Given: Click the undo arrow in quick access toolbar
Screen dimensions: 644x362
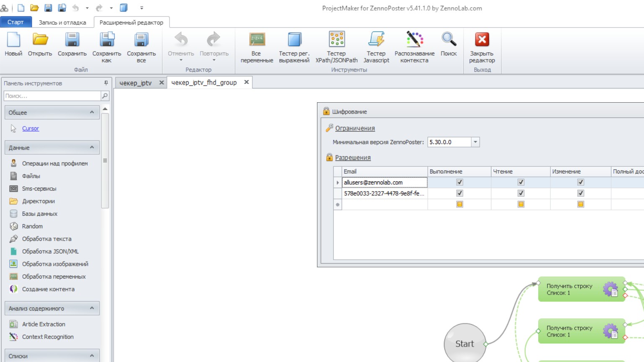Looking at the screenshot, I should point(75,8).
